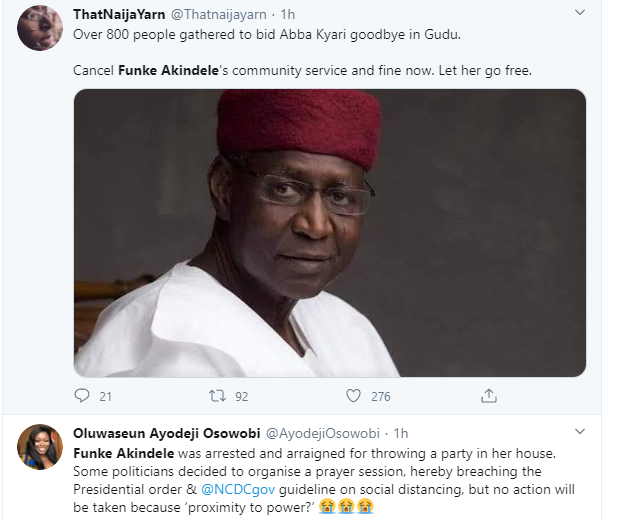619x520 pixels.
Task: Retweet the Abba Kyari tweet
Action: 218,396
